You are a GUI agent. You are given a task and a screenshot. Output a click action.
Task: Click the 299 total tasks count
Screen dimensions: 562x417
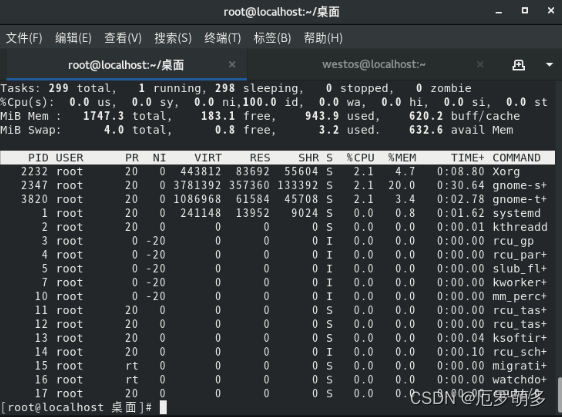tap(58, 88)
